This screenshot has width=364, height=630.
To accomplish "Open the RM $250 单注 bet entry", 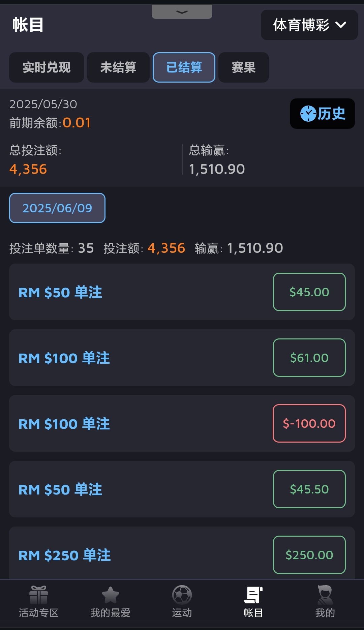I will tap(65, 555).
